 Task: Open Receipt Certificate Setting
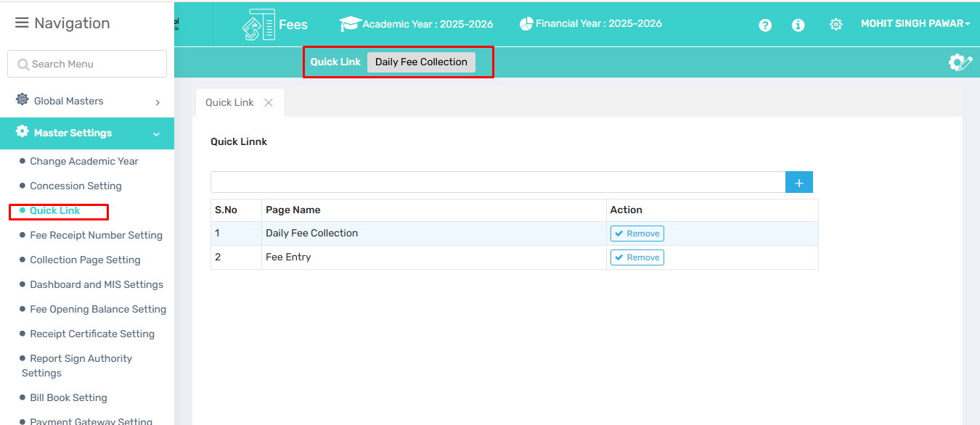pyautogui.click(x=92, y=334)
